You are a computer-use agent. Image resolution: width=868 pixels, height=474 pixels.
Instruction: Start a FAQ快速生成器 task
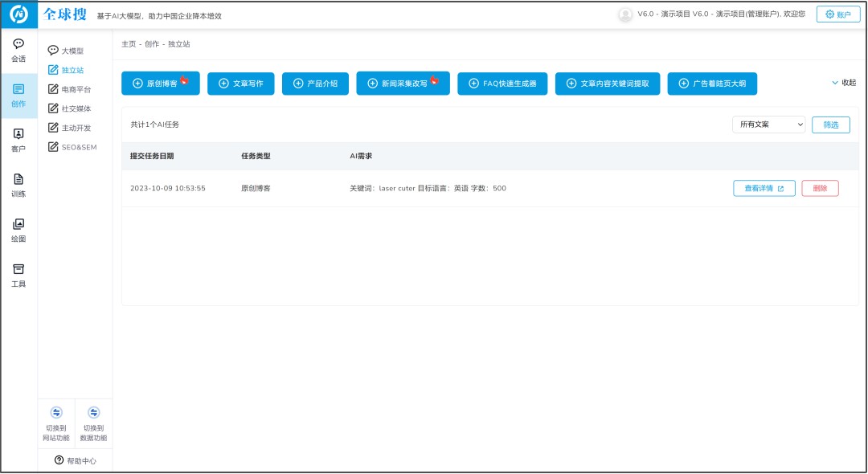(502, 84)
